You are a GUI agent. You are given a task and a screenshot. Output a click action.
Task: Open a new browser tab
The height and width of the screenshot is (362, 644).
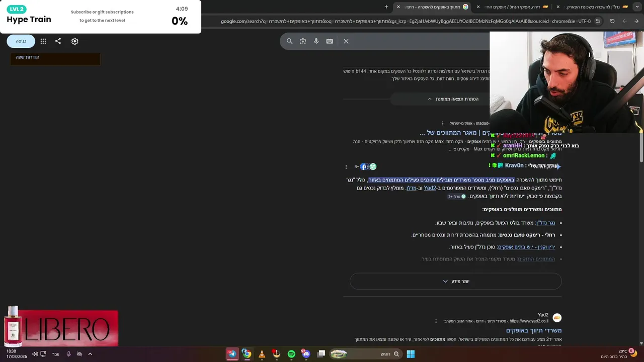pyautogui.click(x=386, y=7)
